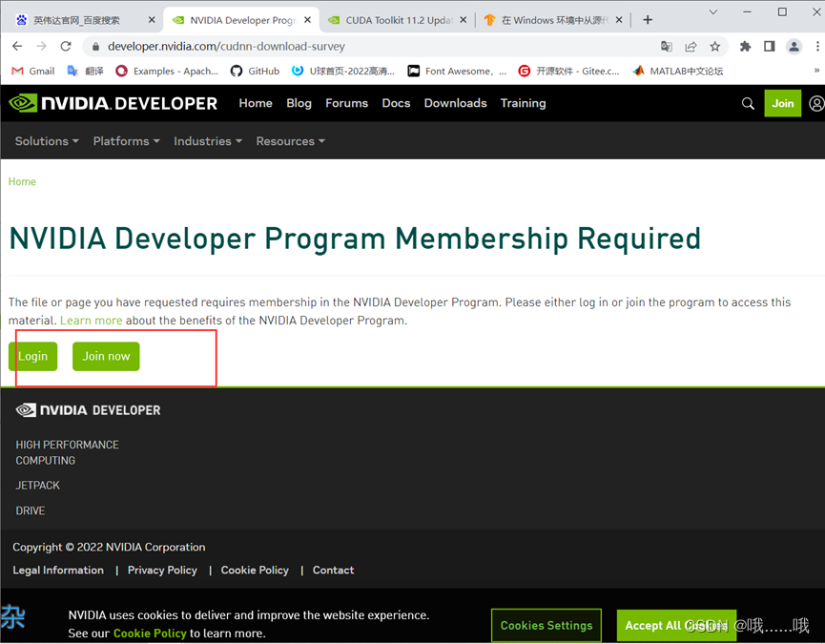Open the U球首页 bookmark
The width and height of the screenshot is (825, 644).
pos(343,71)
